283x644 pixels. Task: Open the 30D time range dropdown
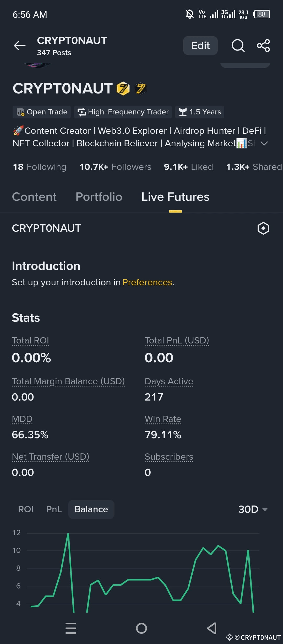(253, 509)
